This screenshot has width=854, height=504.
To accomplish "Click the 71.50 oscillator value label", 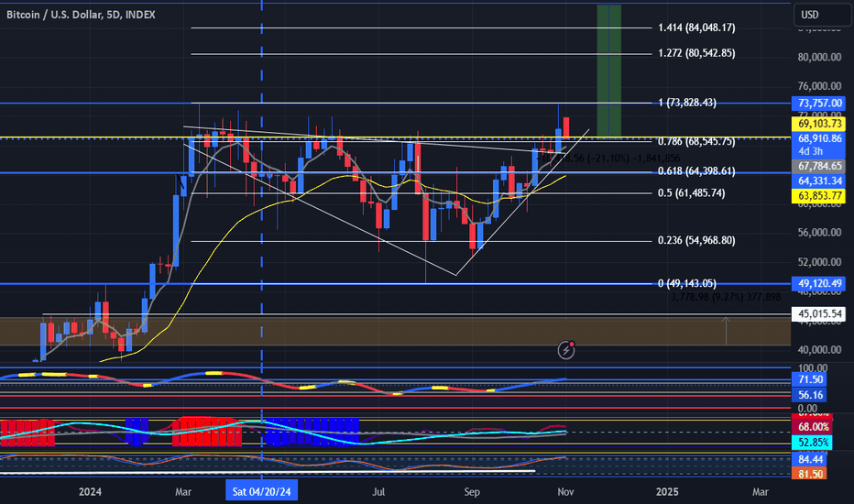I will coord(810,379).
